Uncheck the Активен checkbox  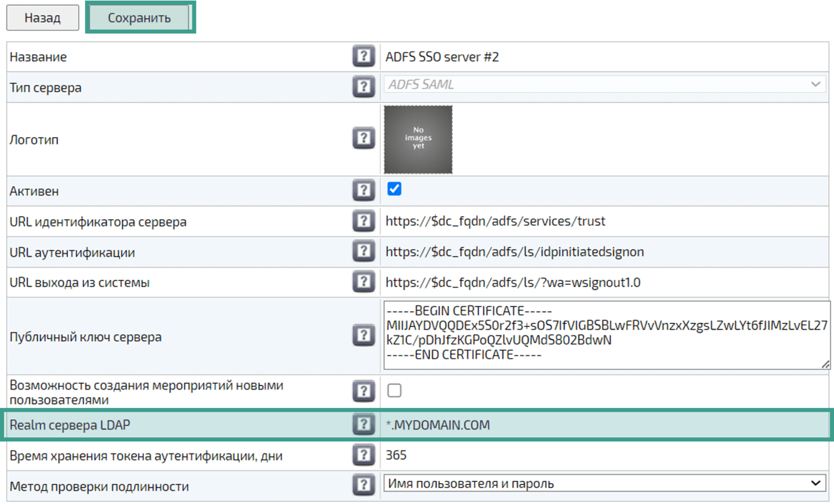coord(394,189)
